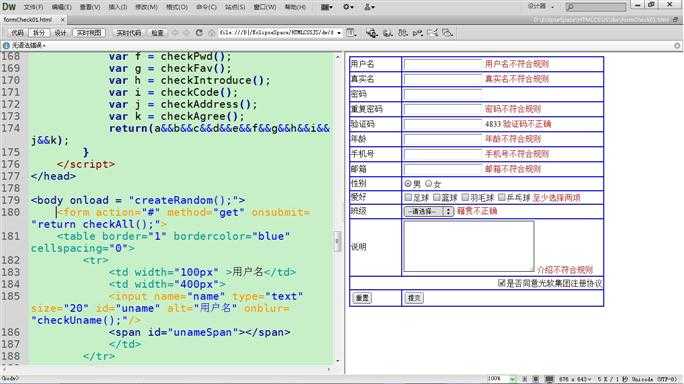The image size is (684, 384).
Task: Click the user account icon in menu bar
Action: pos(369,7)
